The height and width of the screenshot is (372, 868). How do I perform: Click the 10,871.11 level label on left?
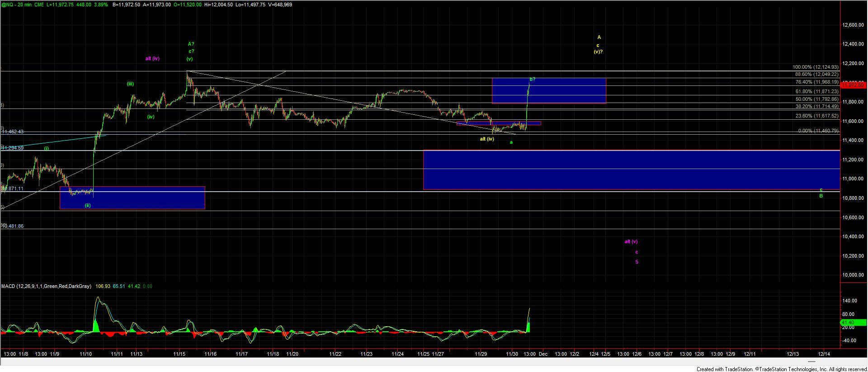13,188
